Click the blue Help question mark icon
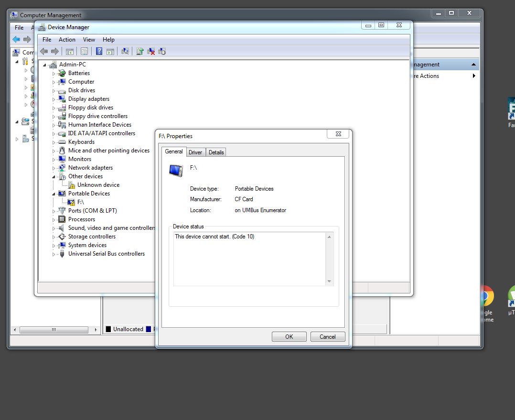 pos(99,51)
